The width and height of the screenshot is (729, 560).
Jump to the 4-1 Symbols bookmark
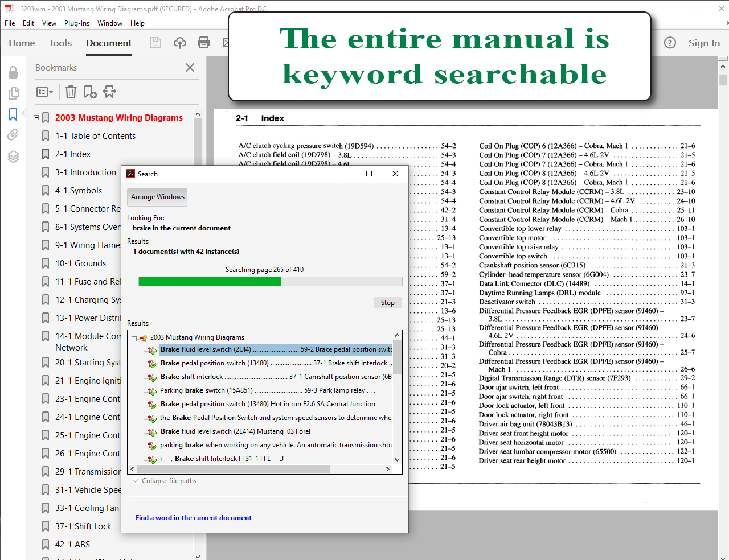[x=79, y=191]
